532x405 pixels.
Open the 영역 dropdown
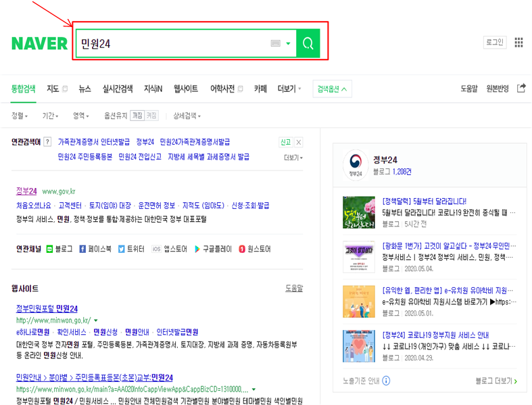81,116
